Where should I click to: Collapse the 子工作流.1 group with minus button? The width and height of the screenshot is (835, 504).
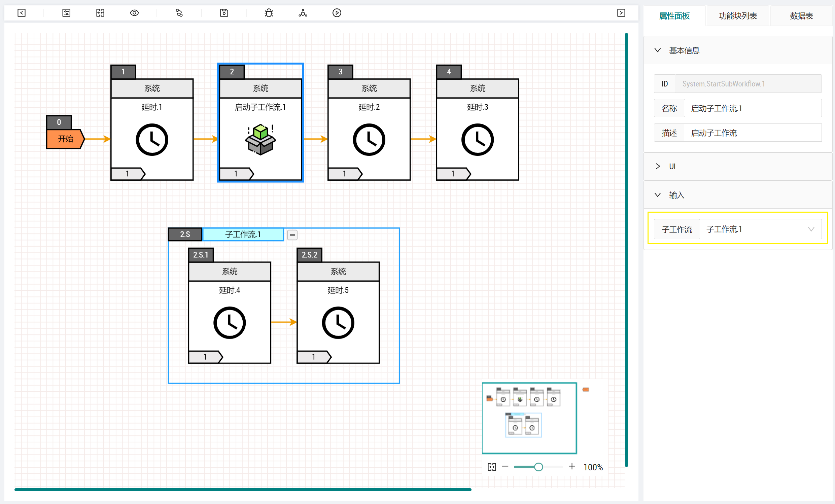point(292,235)
